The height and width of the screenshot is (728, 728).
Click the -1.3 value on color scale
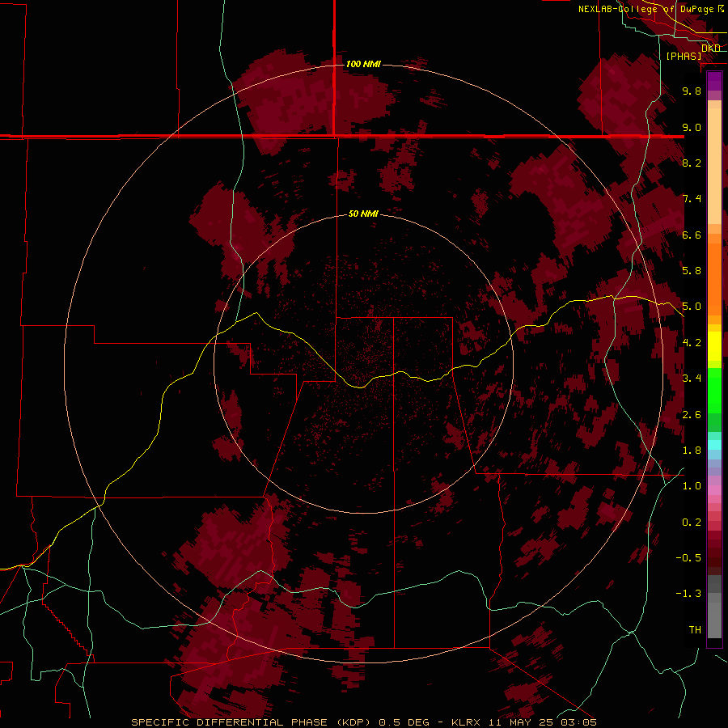coord(688,594)
